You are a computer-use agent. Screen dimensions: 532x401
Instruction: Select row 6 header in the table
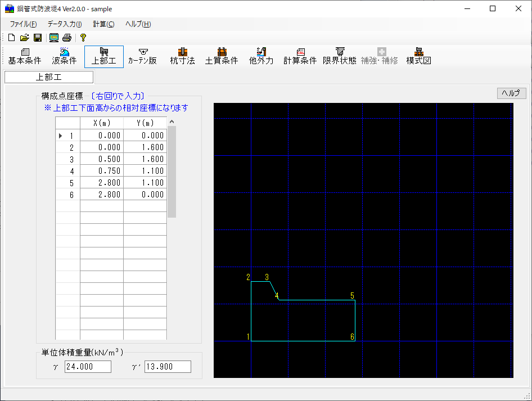click(68, 195)
